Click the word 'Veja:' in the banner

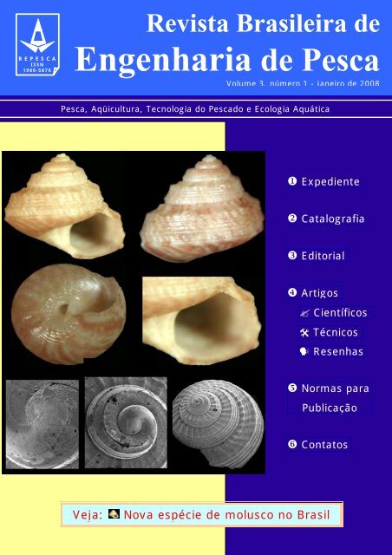tap(87, 514)
